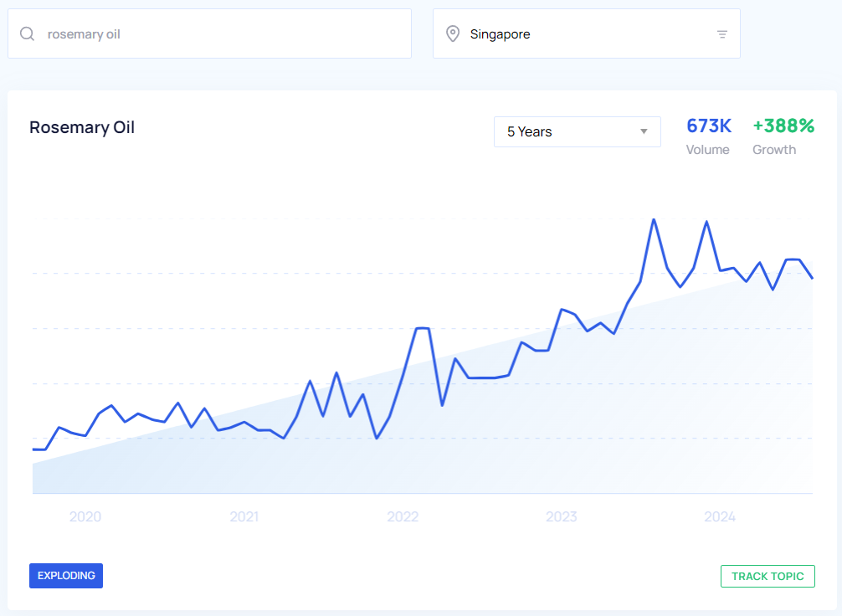
Task: Select the 2022 label on the axis
Action: pyautogui.click(x=403, y=517)
